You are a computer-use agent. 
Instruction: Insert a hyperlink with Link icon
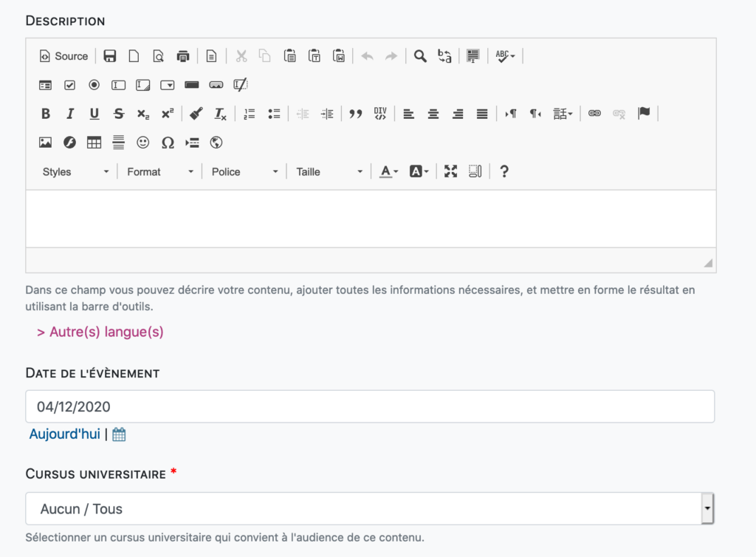tap(594, 114)
